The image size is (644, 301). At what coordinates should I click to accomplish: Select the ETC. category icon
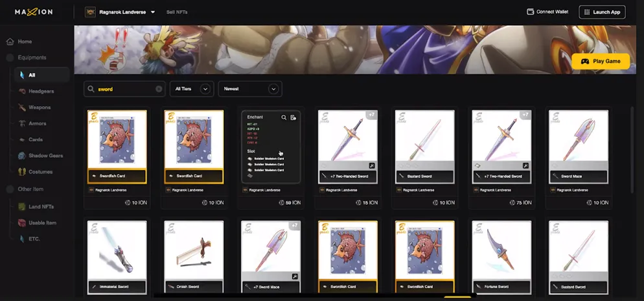pyautogui.click(x=22, y=239)
